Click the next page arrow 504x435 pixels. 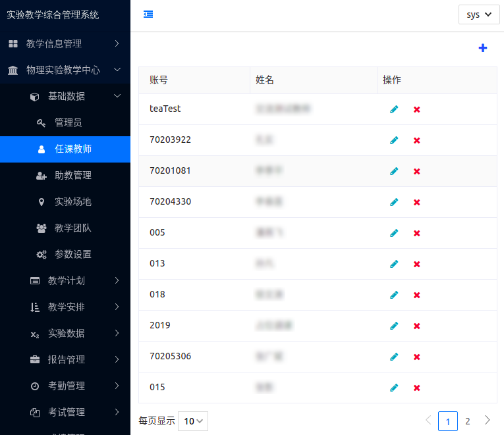[488, 421]
